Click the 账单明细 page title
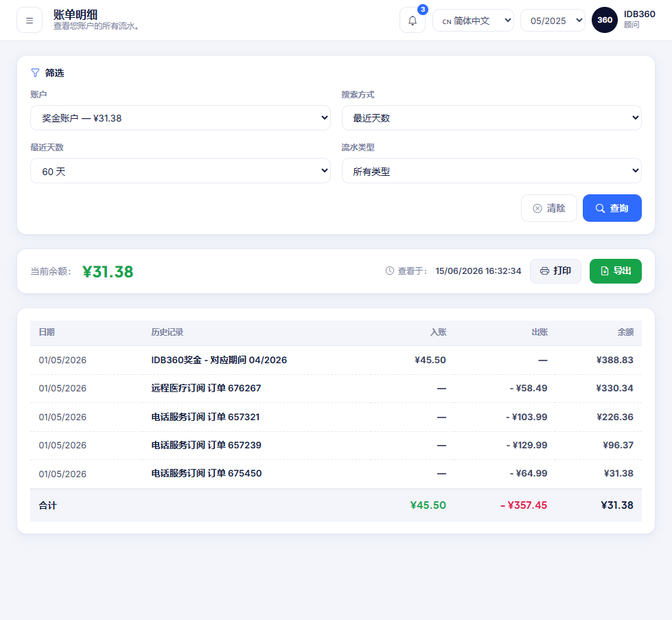The width and height of the screenshot is (672, 620). (76, 14)
